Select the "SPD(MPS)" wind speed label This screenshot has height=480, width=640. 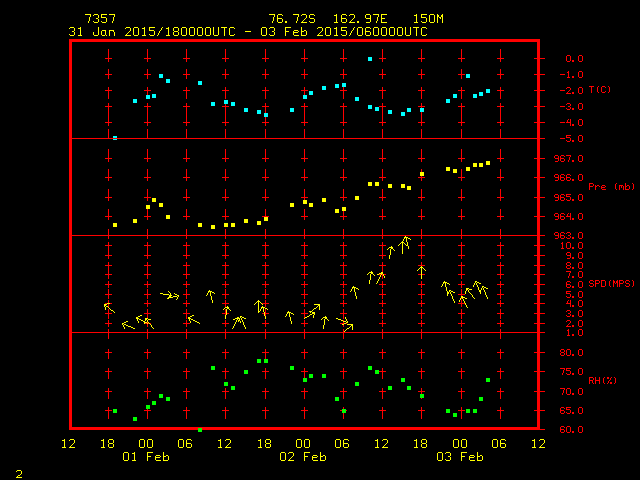(x=611, y=284)
